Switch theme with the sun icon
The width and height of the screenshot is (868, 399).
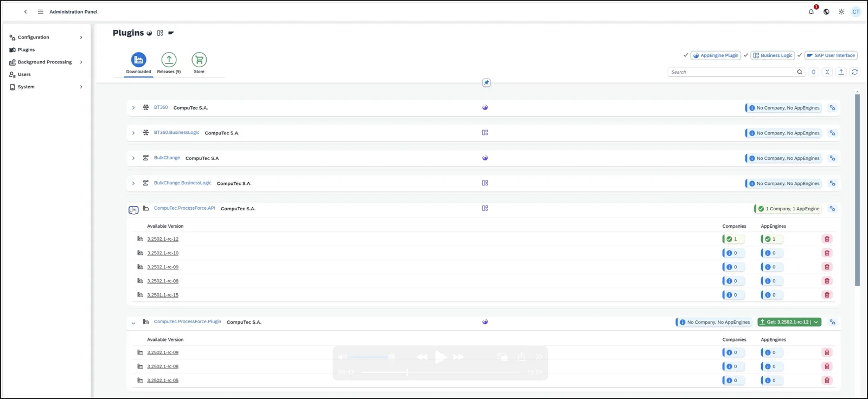[x=841, y=11]
